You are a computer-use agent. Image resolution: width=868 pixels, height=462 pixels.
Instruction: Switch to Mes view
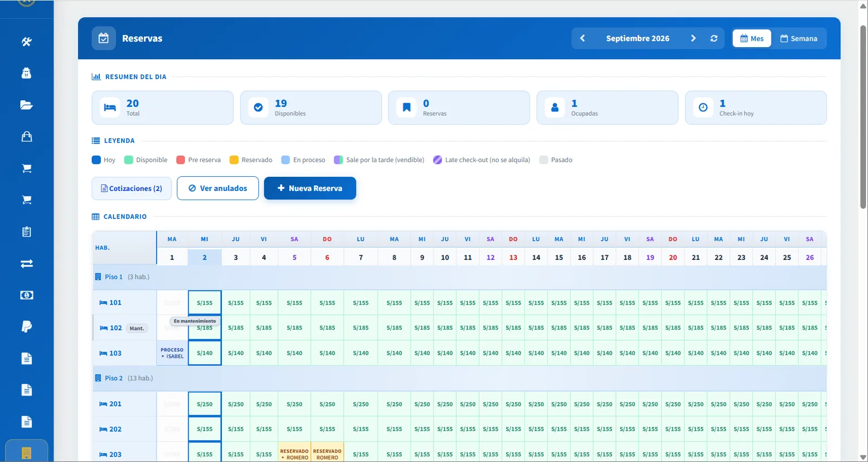pyautogui.click(x=751, y=39)
